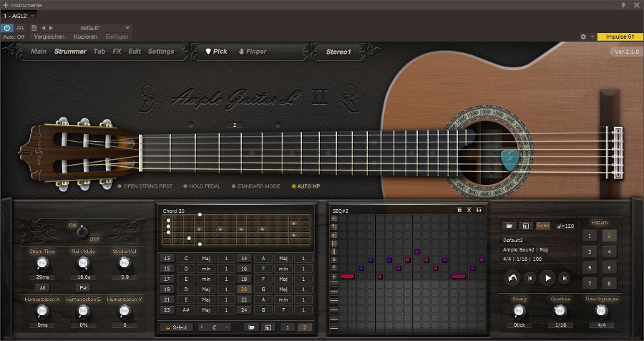The height and width of the screenshot is (341, 644).
Task: Open the preset file document icon
Action: point(34,28)
